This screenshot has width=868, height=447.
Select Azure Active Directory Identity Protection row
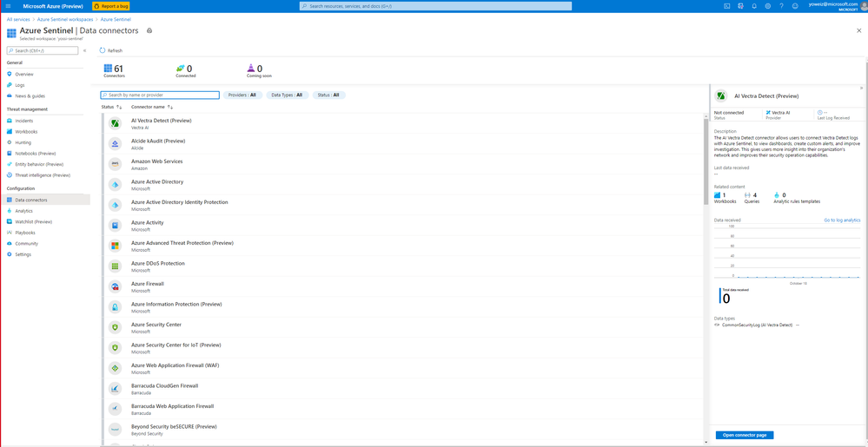click(402, 205)
